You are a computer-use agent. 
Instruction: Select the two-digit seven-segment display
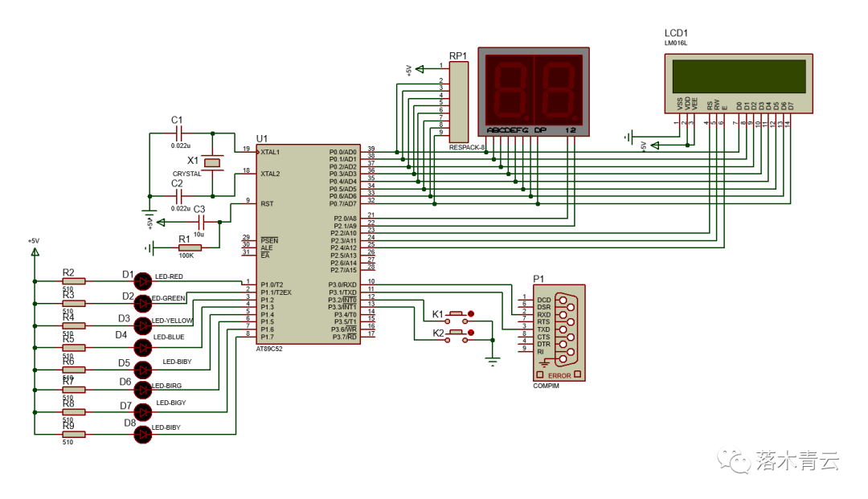534,92
